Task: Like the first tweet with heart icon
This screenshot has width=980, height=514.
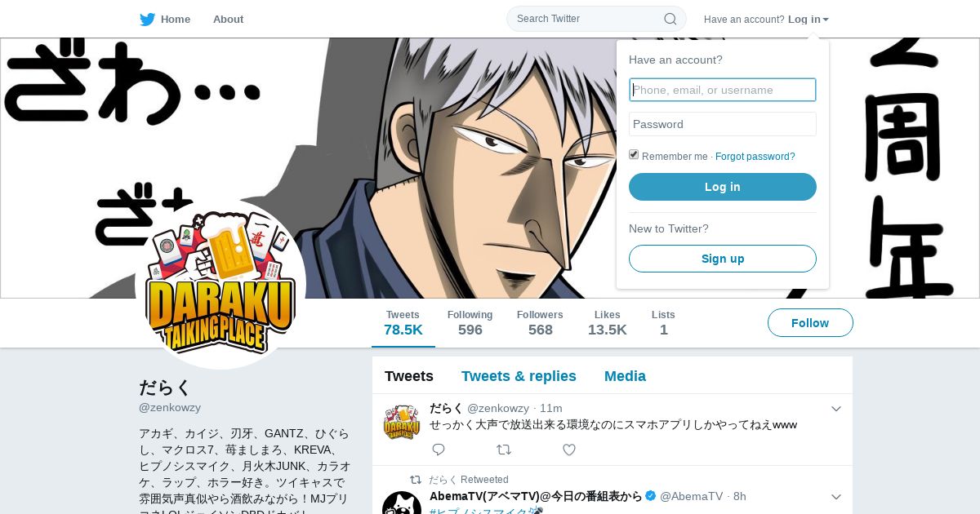Action: pyautogui.click(x=569, y=450)
